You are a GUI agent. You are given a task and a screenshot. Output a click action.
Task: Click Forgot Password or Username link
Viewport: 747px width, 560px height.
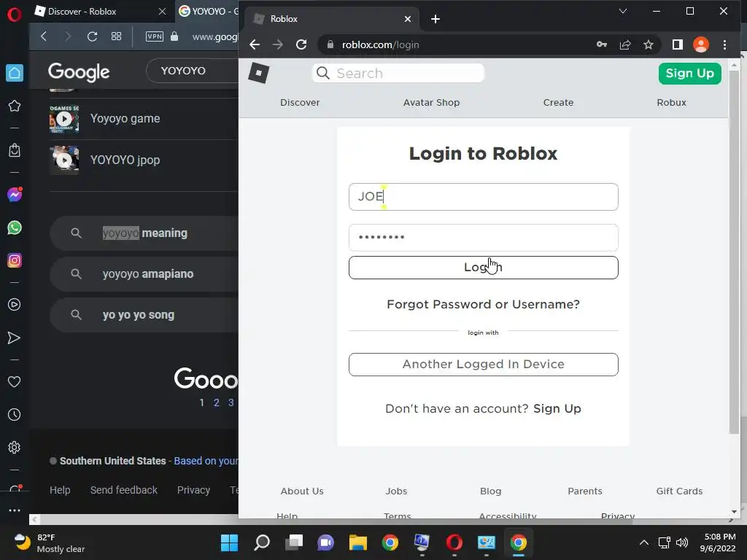483,304
